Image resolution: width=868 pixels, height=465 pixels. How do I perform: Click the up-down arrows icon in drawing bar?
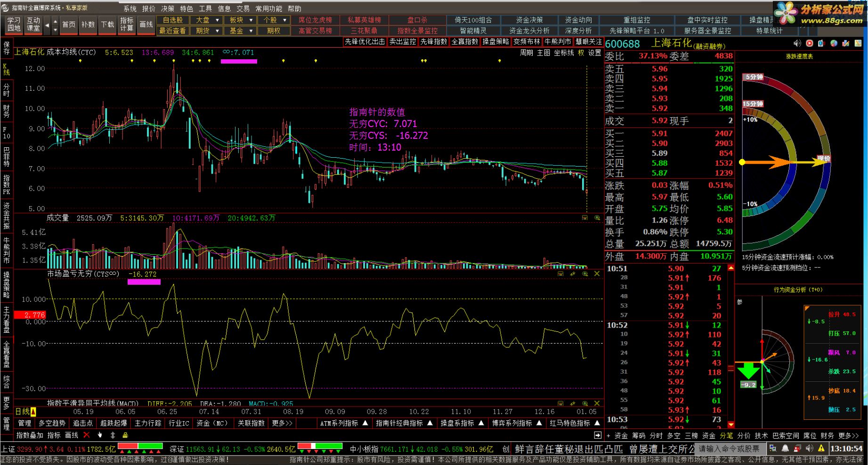(x=113, y=435)
